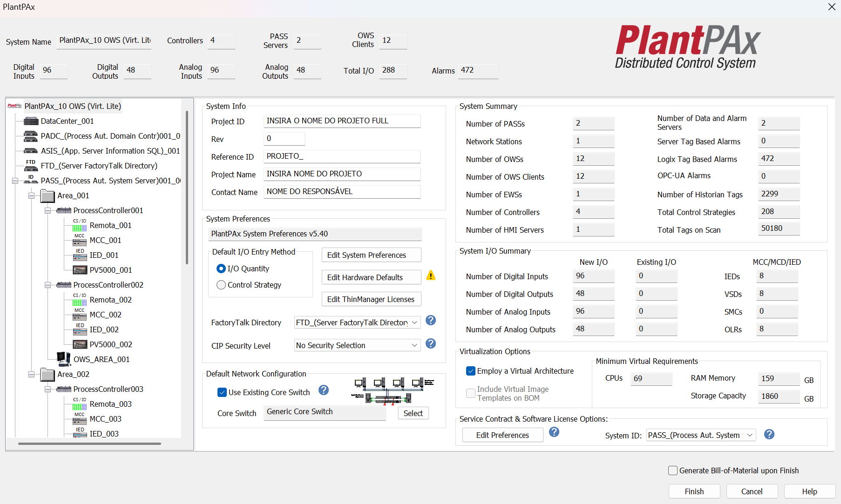
Task: Click the MCC_002 icon
Action: point(80,315)
